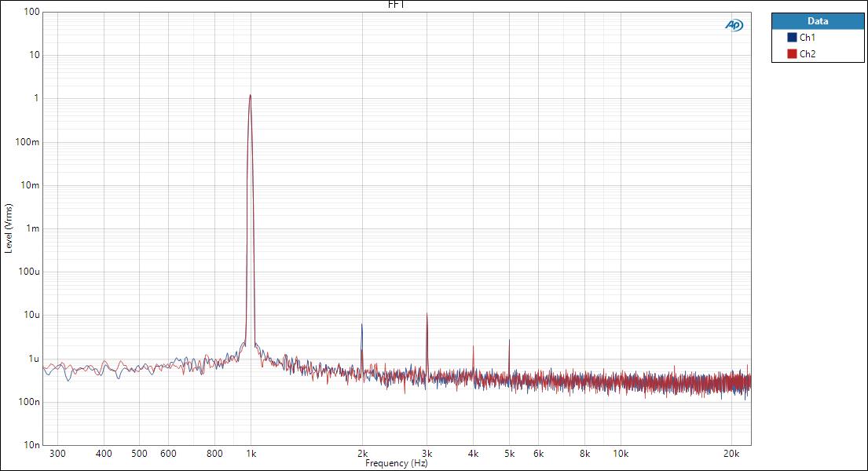Click the Data legend header
The width and height of the screenshot is (868, 471).
(x=817, y=21)
